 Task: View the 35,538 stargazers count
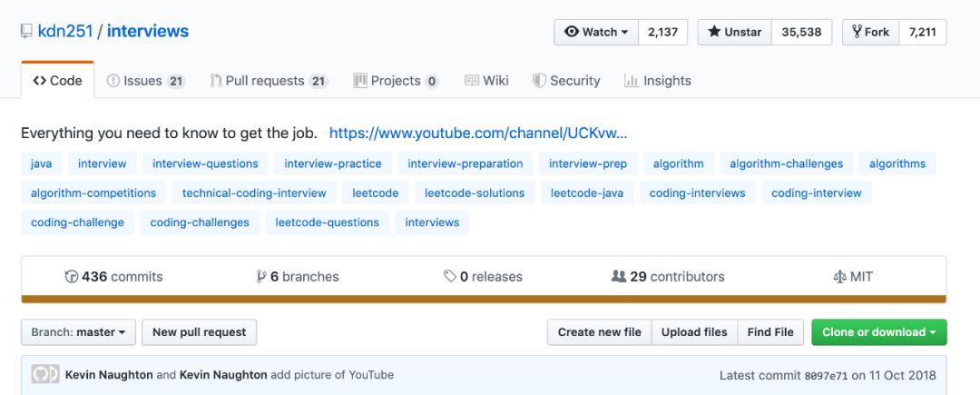click(x=802, y=32)
